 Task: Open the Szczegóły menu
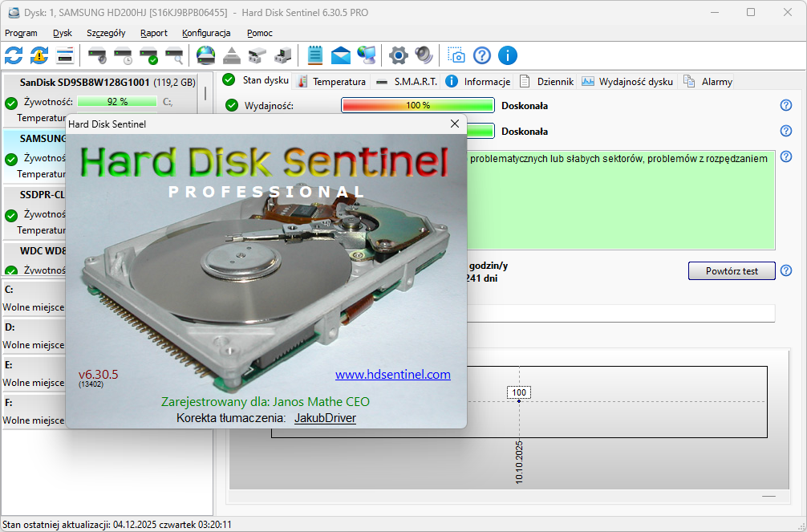click(x=106, y=33)
